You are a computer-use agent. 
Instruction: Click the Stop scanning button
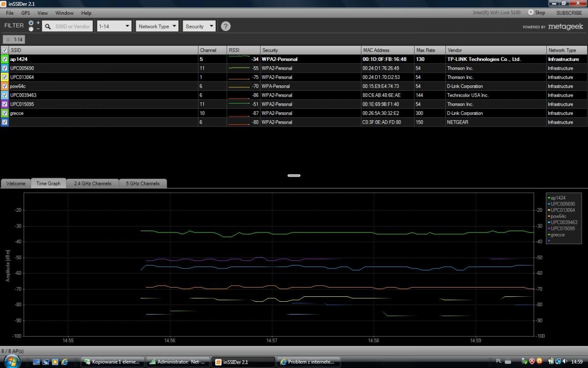[537, 13]
